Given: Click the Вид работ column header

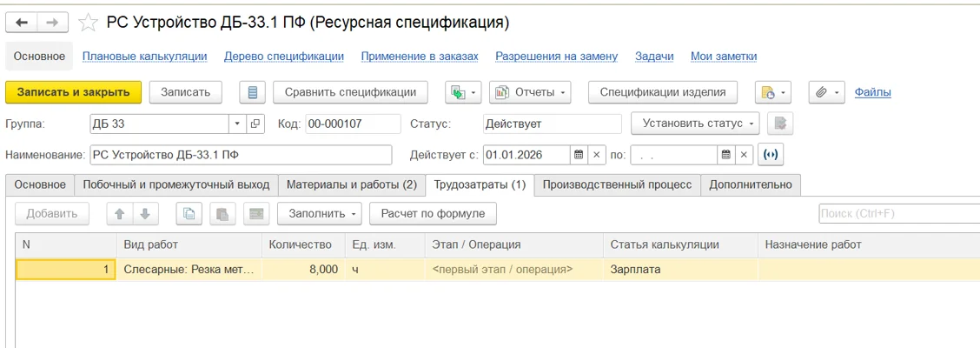Looking at the screenshot, I should (189, 244).
